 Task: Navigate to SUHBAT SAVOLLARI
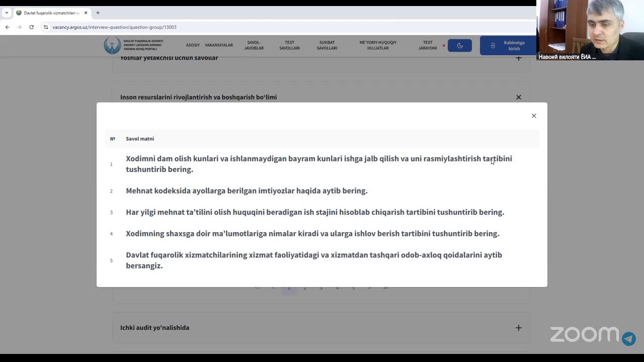[327, 45]
